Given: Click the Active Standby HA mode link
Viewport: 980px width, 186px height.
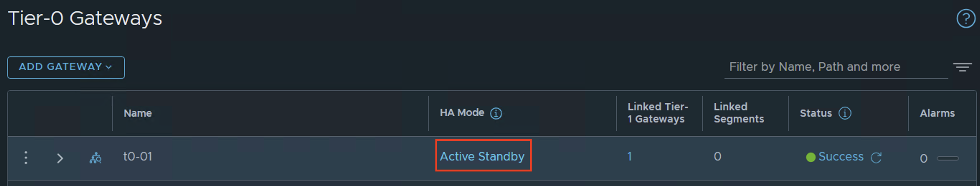Looking at the screenshot, I should 482,156.
